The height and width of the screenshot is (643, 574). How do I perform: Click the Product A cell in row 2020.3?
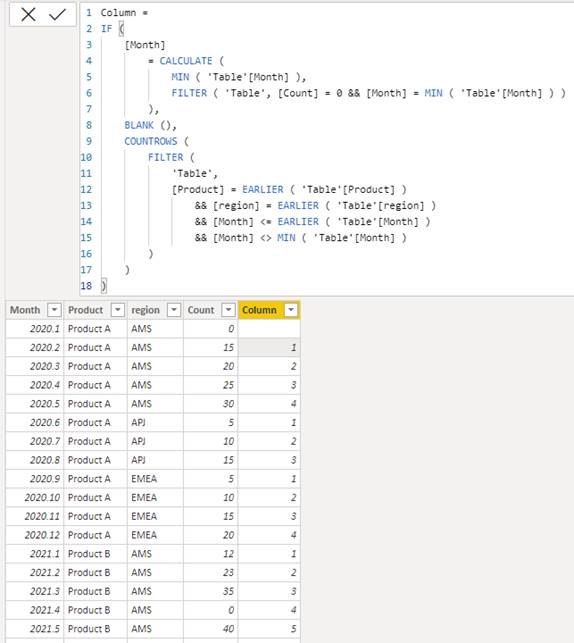click(x=96, y=366)
